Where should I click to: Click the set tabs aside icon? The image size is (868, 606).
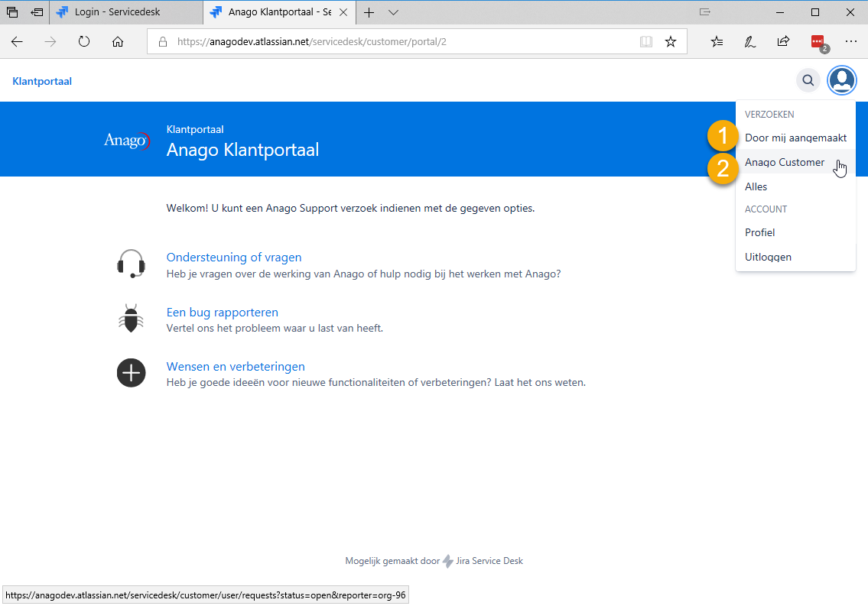[x=37, y=12]
